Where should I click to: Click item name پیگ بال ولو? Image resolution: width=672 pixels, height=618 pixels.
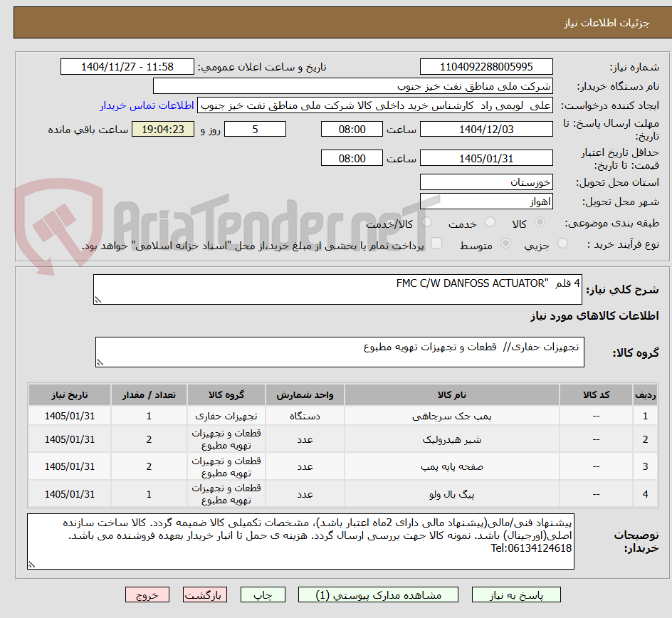click(x=452, y=494)
